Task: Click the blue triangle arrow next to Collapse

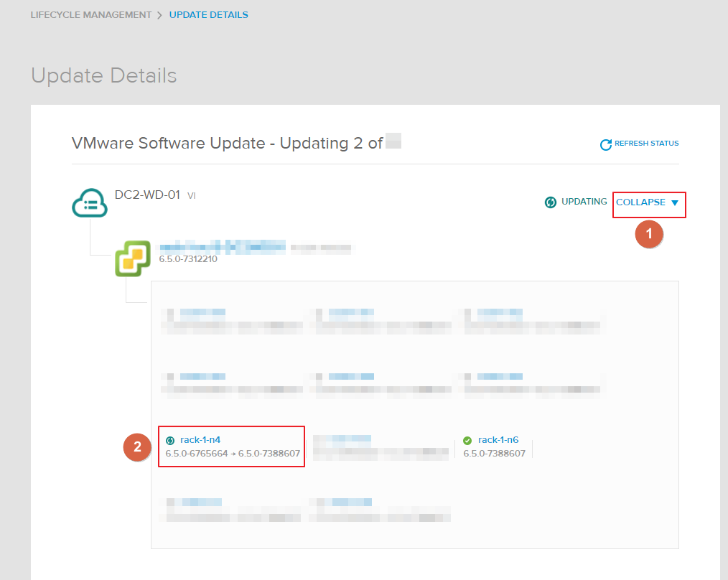Action: (x=674, y=203)
